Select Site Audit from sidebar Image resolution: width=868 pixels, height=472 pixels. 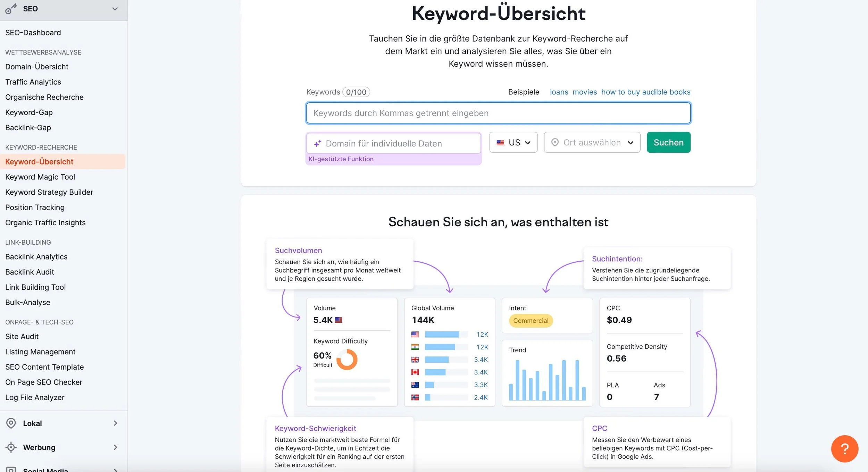22,337
